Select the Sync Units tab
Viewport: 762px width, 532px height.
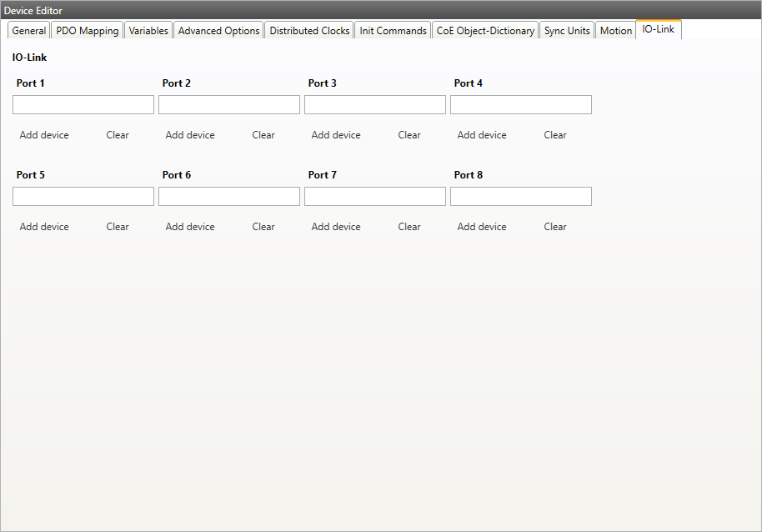[x=567, y=31]
